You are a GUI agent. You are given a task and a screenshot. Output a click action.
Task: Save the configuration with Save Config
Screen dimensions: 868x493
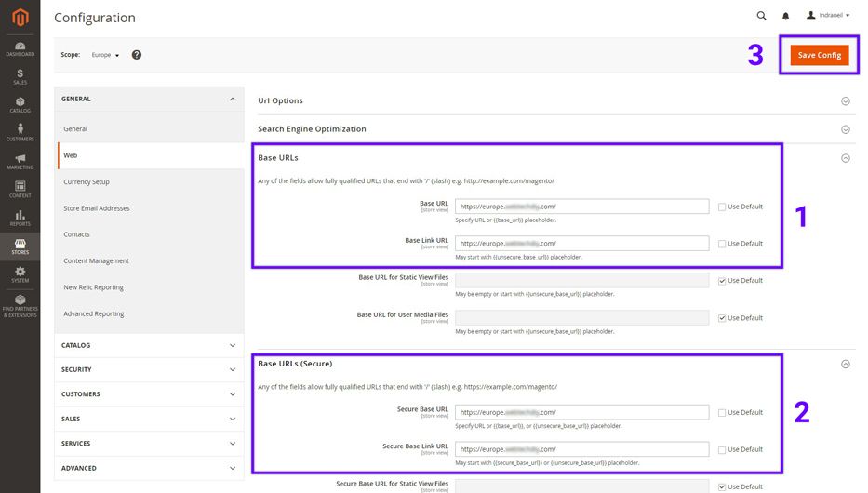coord(820,55)
